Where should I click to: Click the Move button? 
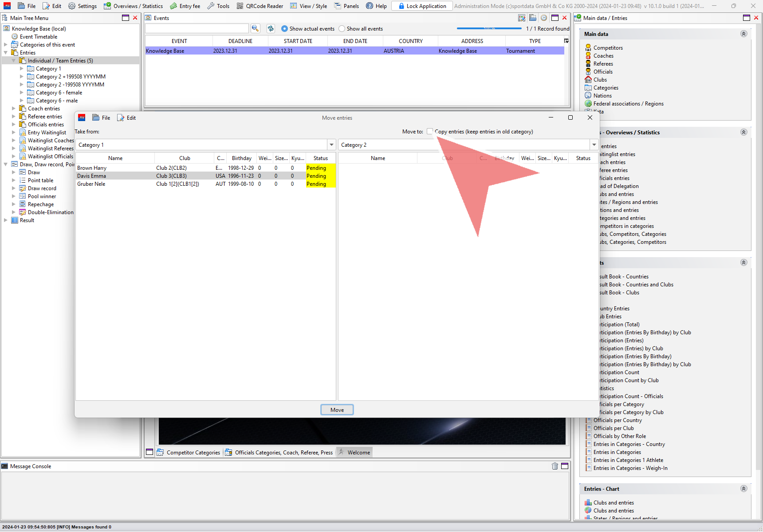pyautogui.click(x=337, y=410)
